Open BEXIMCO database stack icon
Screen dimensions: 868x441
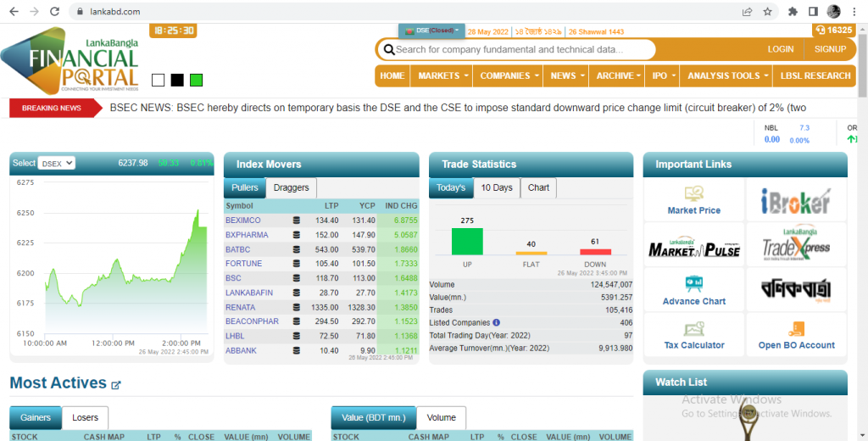click(x=296, y=220)
